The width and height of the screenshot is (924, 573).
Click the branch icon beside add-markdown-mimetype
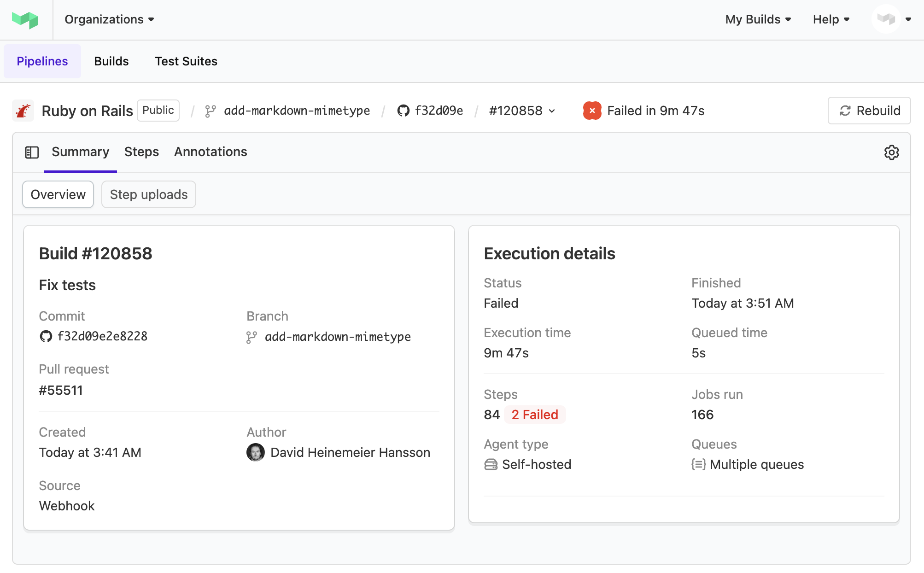coord(211,111)
